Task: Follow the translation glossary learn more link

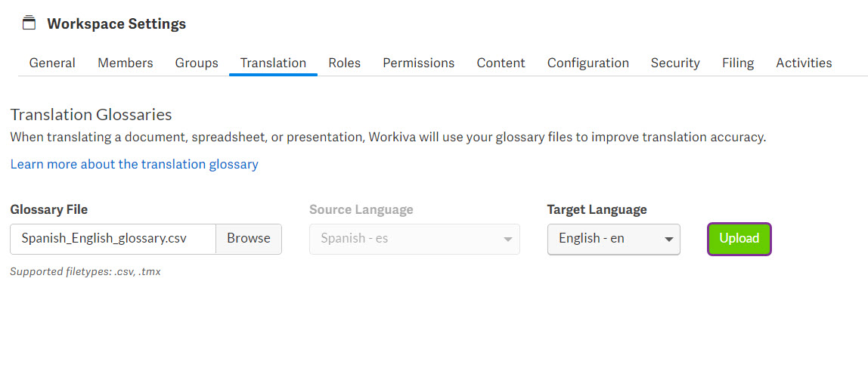Action: [x=135, y=164]
